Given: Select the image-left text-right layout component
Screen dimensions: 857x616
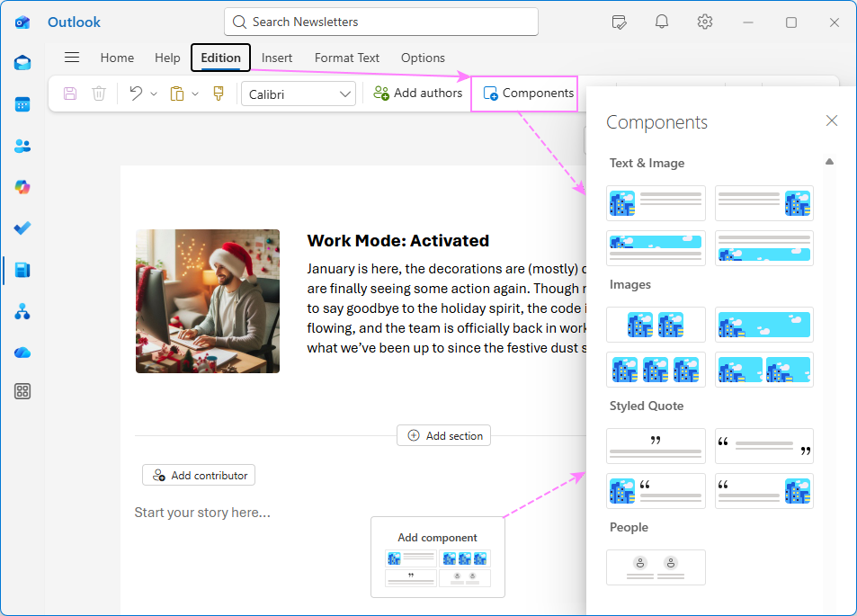Looking at the screenshot, I should (x=656, y=203).
